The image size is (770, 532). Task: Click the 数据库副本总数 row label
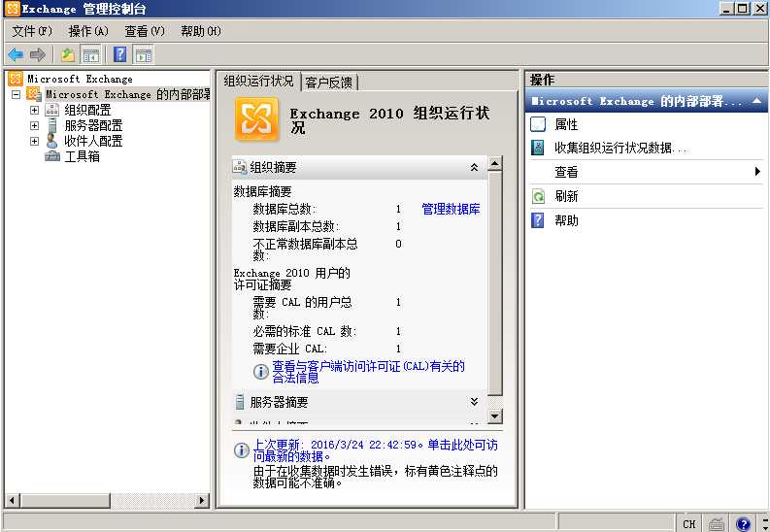tap(296, 227)
